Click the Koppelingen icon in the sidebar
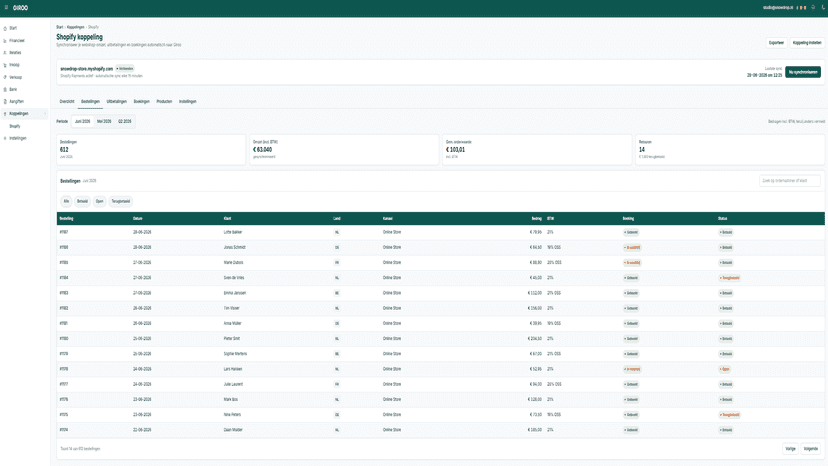This screenshot has width=828, height=466. [x=5, y=114]
